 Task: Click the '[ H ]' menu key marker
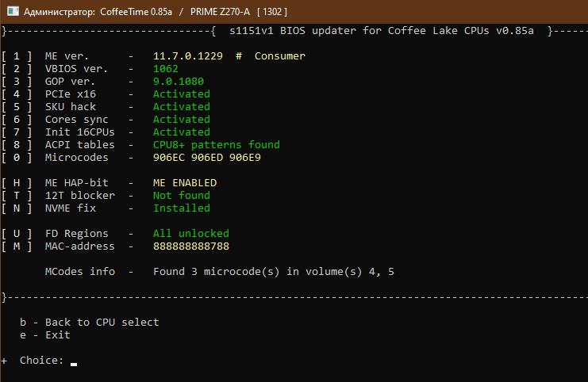pos(17,183)
